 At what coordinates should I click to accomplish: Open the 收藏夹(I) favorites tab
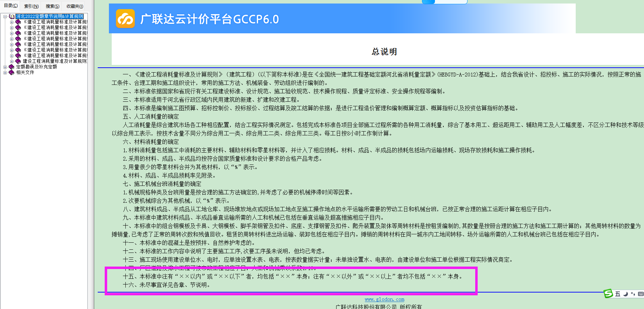point(75,6)
